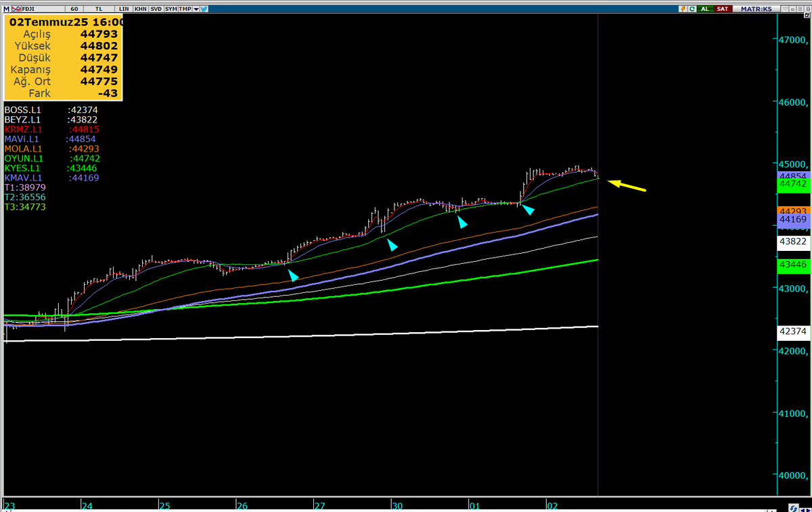Click the SYM toolbar button
The height and width of the screenshot is (512, 812).
pos(171,9)
